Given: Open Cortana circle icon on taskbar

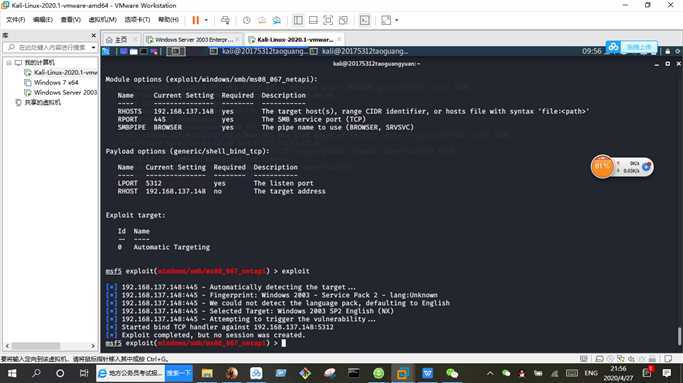Looking at the screenshot, I should click(x=60, y=373).
